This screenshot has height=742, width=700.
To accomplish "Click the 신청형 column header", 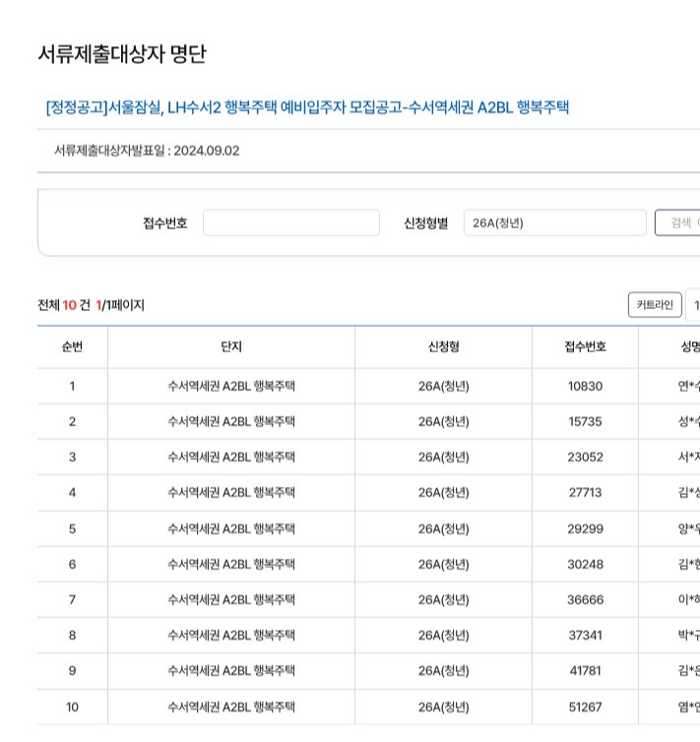I will [443, 346].
